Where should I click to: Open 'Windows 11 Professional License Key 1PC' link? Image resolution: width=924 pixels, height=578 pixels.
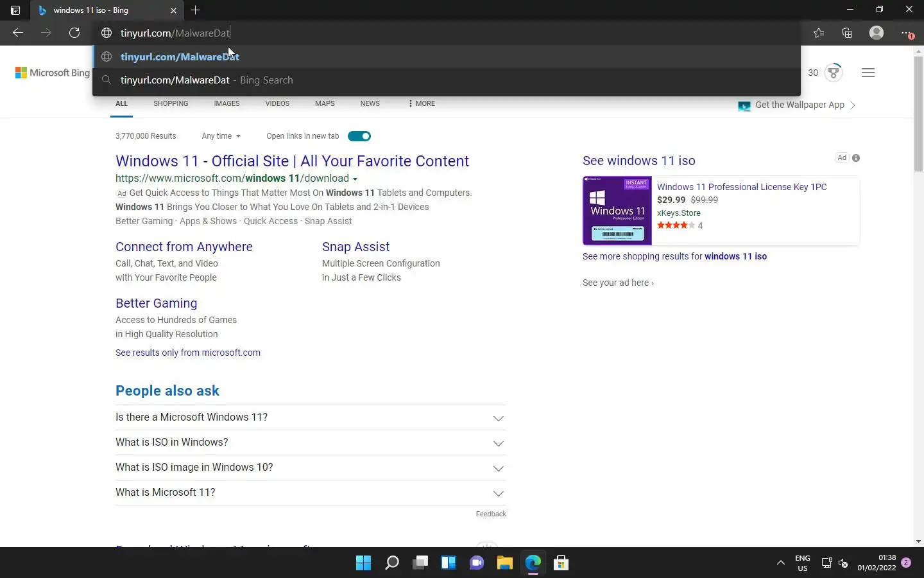742,187
